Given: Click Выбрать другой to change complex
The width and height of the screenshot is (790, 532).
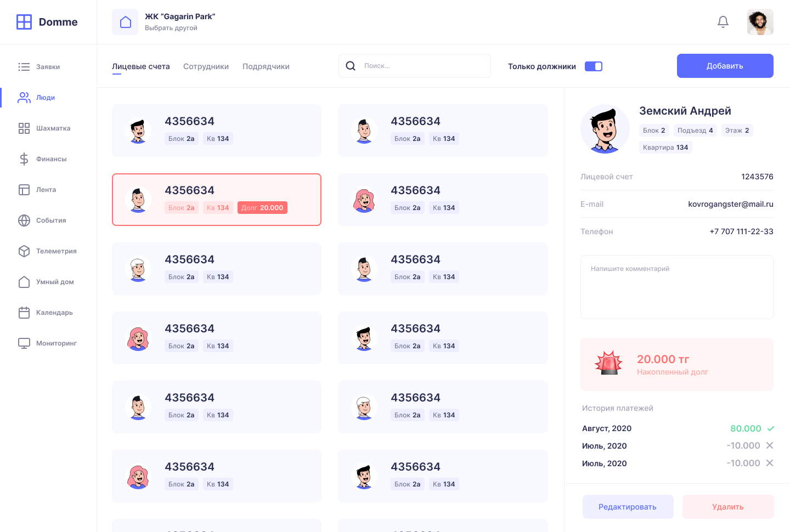Looking at the screenshot, I should pos(171,28).
